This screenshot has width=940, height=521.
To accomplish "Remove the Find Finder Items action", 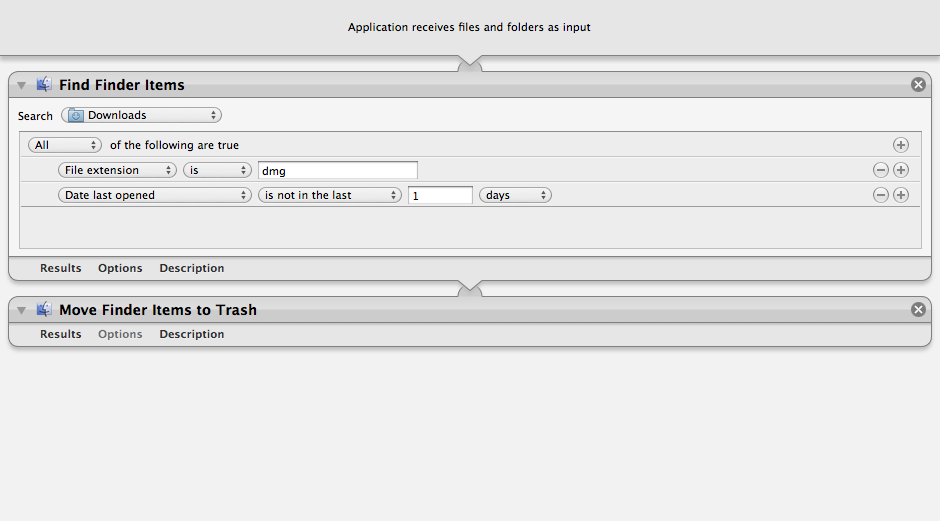I will (x=918, y=85).
